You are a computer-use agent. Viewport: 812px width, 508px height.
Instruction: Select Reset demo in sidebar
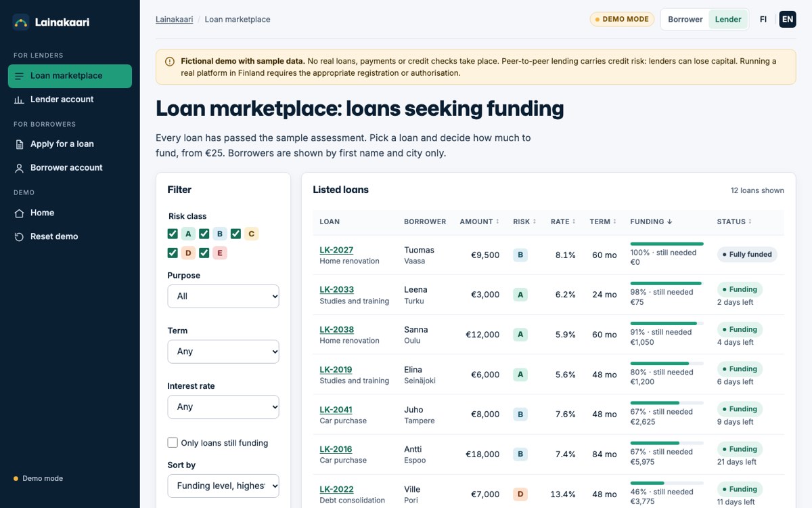pyautogui.click(x=70, y=236)
